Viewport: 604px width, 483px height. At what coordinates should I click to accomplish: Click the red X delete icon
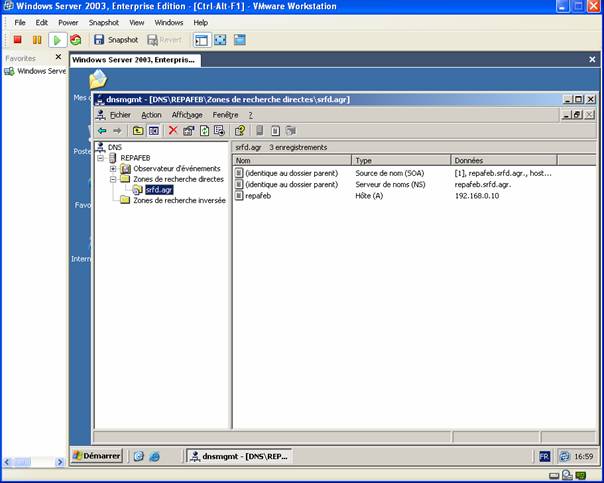coord(173,131)
